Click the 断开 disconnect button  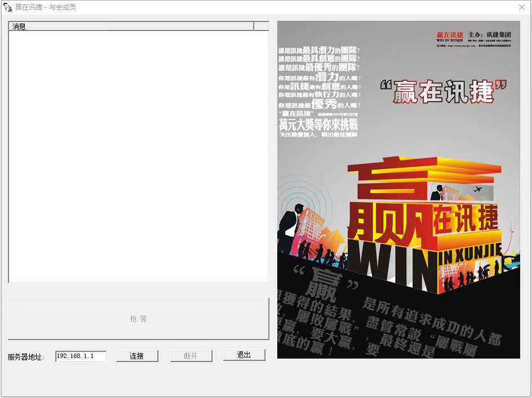click(191, 356)
